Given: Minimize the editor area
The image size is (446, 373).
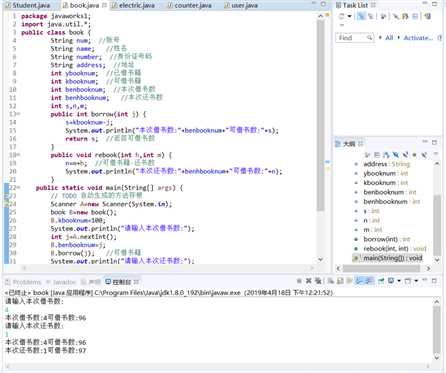Looking at the screenshot, I should tap(313, 4).
